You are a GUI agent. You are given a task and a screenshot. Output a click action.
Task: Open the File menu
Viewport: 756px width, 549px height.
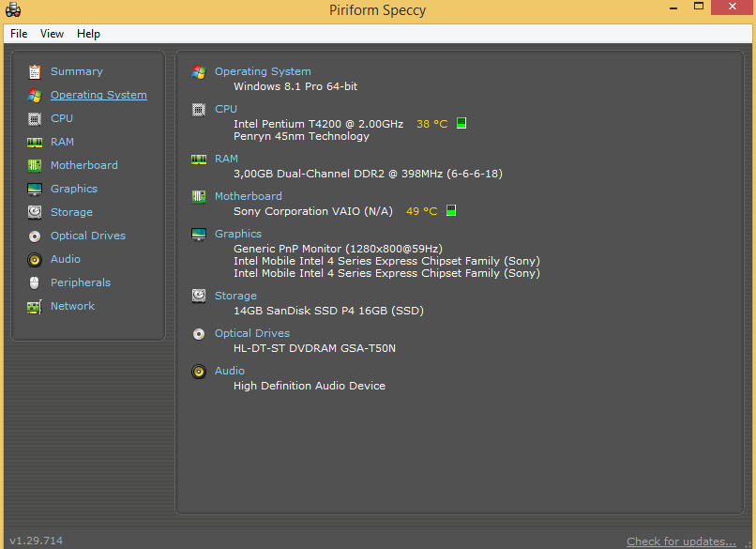tap(19, 34)
